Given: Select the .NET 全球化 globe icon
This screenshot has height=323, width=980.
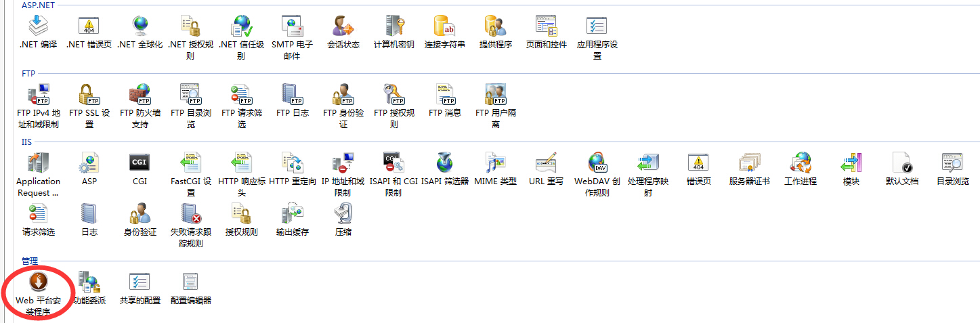Looking at the screenshot, I should 140,26.
